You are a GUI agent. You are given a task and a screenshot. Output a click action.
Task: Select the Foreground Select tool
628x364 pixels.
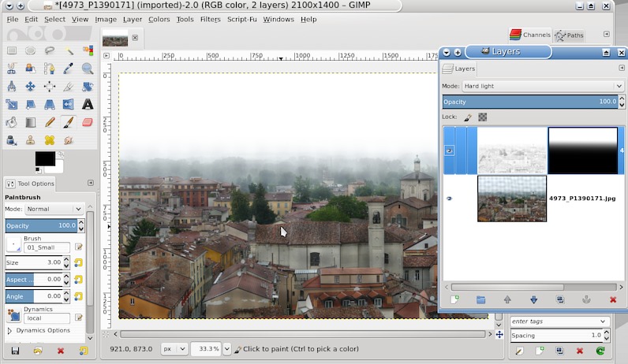point(31,69)
